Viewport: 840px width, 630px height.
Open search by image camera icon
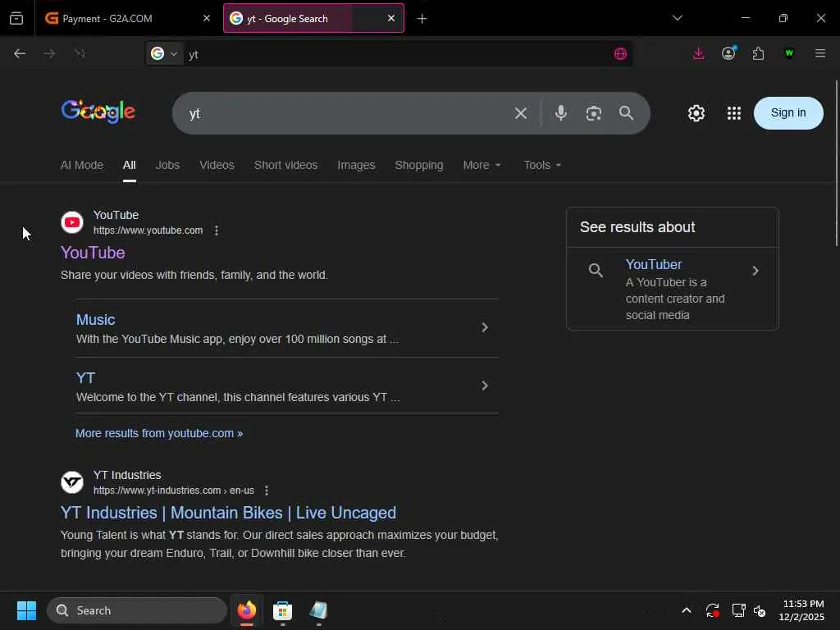click(x=594, y=113)
